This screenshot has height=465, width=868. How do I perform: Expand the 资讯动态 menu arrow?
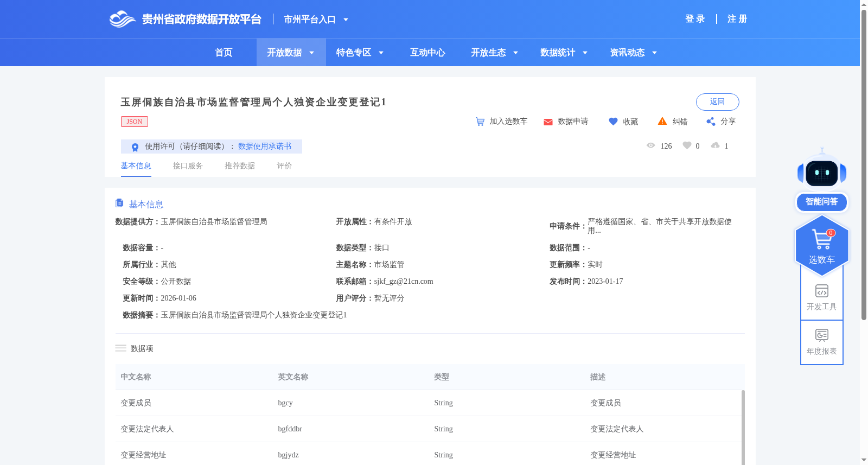point(654,53)
